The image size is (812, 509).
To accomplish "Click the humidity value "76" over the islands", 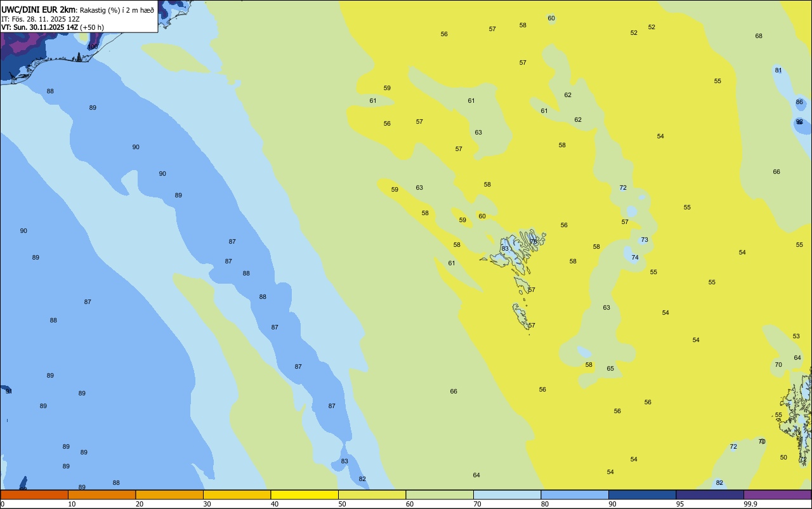I will 534,242.
